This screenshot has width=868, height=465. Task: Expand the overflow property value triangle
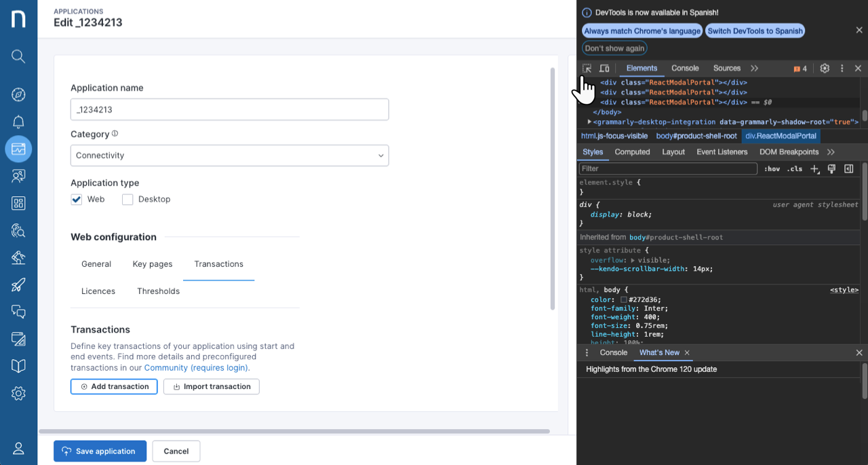coord(633,260)
